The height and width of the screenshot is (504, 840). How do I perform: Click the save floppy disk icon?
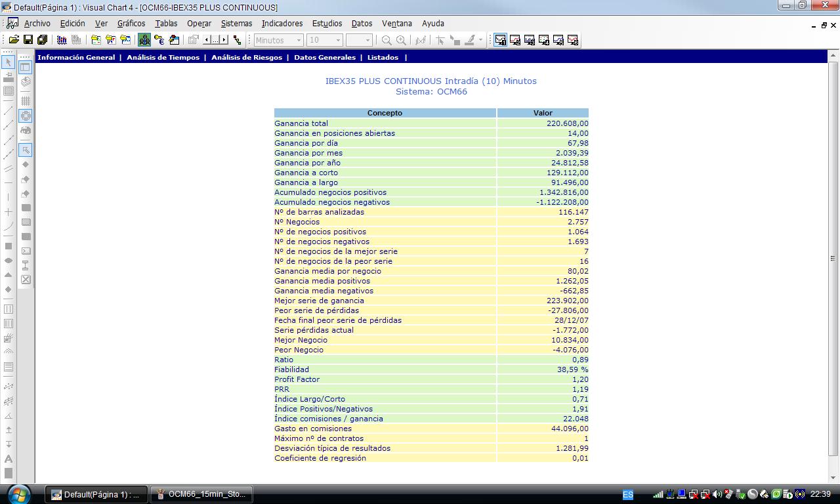point(28,40)
